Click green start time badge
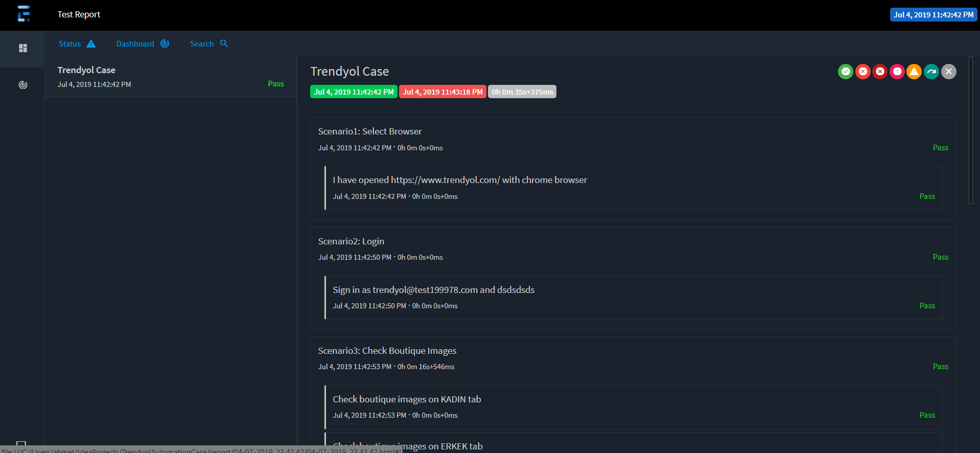Screen dimensions: 980x453 354,92
